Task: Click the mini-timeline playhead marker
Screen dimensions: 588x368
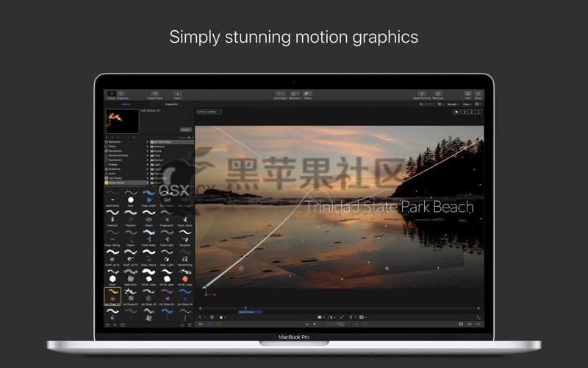Action: (245, 308)
